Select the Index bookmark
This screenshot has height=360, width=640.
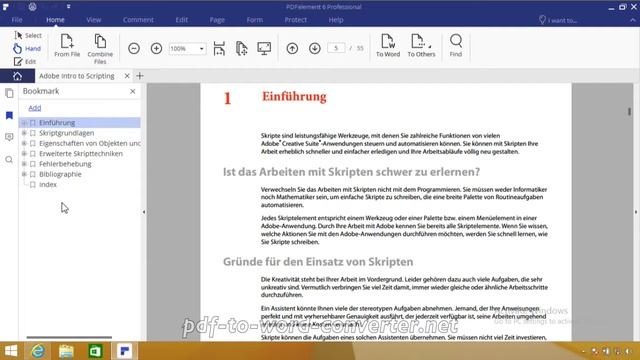[48, 184]
